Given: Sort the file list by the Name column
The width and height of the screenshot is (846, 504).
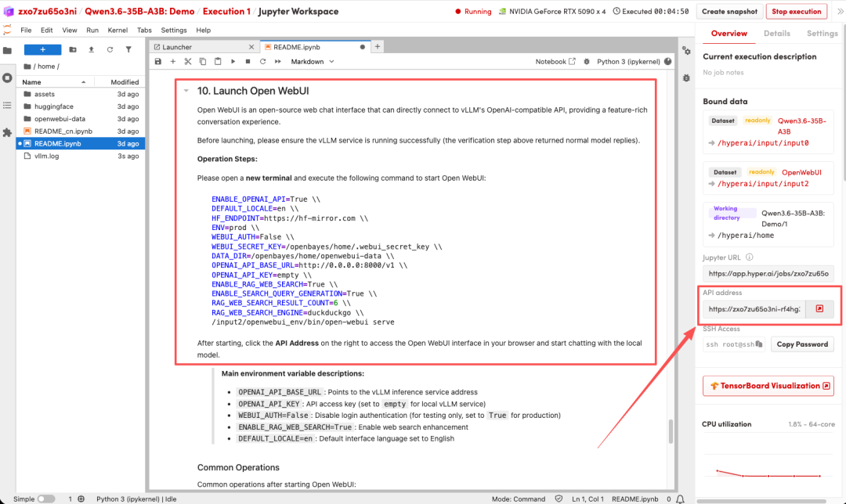Looking at the screenshot, I should pos(31,82).
